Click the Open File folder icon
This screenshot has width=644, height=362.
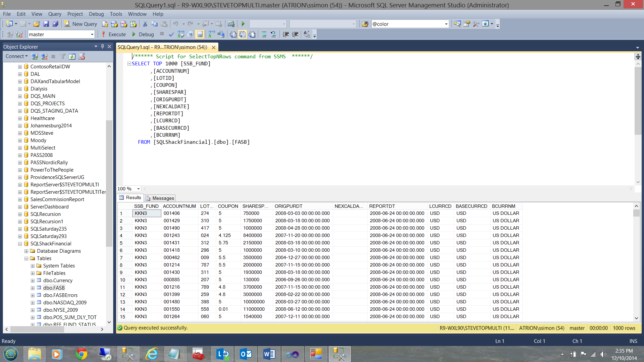(37, 24)
